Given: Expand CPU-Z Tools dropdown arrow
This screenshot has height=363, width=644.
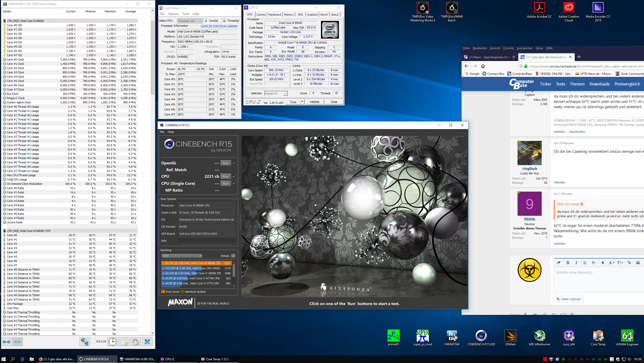Looking at the screenshot, I should click(x=302, y=102).
